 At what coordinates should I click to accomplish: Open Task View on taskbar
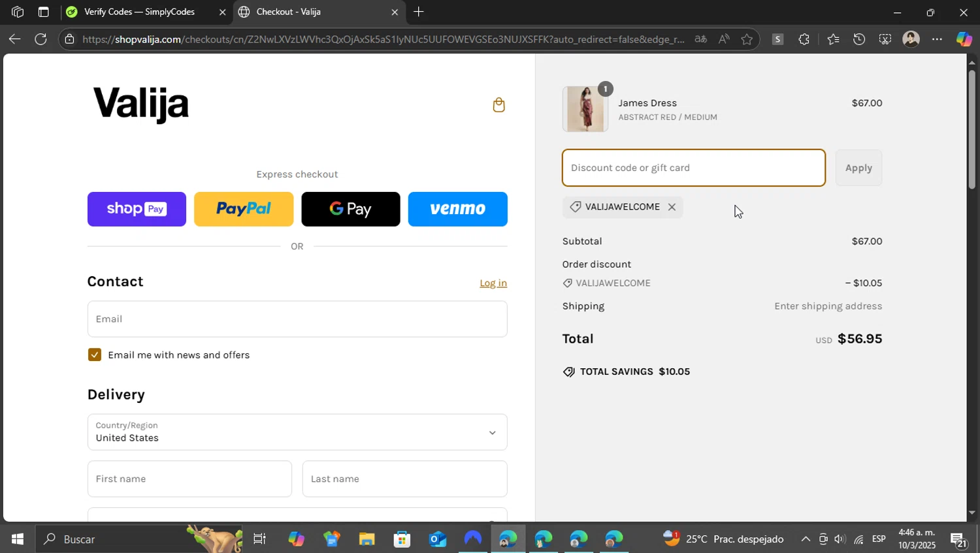(259, 539)
